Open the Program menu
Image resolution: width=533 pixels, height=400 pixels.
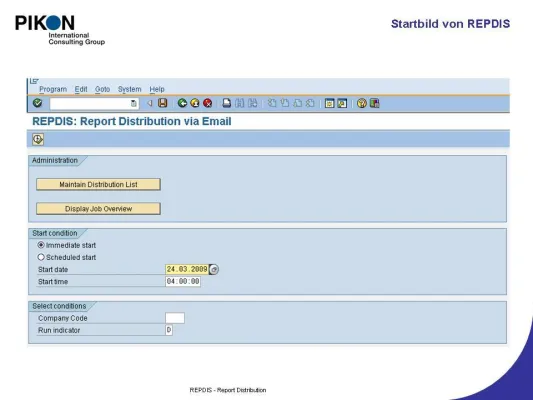pos(53,89)
